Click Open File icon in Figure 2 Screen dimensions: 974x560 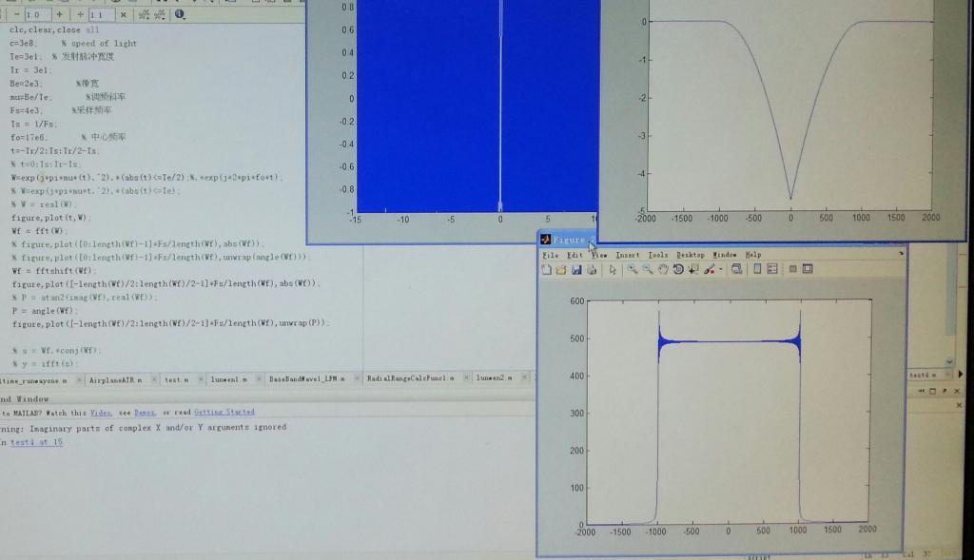(561, 269)
